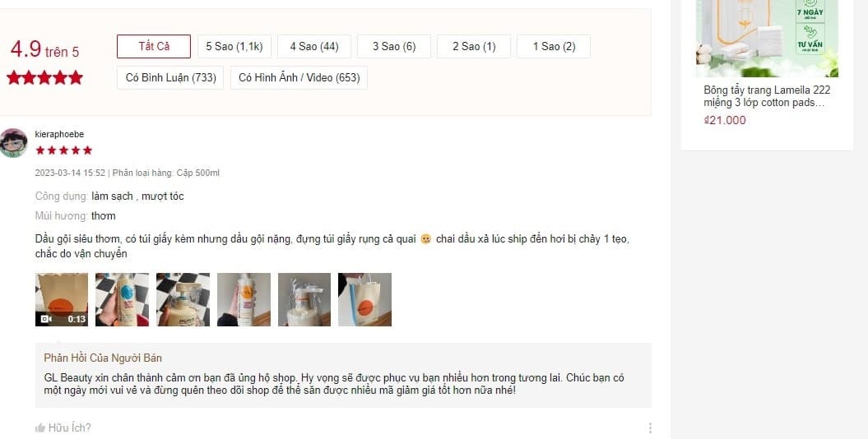Open last review photo of tote bag
The image size is (868, 439).
pos(364,299)
